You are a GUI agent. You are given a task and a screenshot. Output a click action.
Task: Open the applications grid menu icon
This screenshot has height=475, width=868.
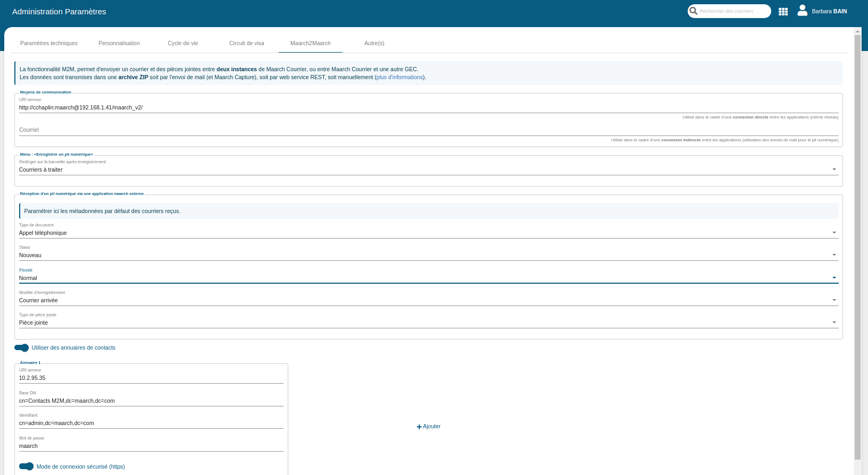point(783,11)
